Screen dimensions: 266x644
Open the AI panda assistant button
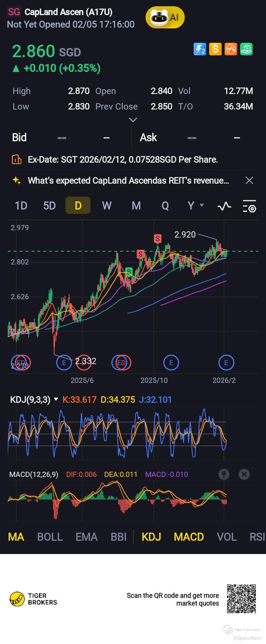(165, 17)
